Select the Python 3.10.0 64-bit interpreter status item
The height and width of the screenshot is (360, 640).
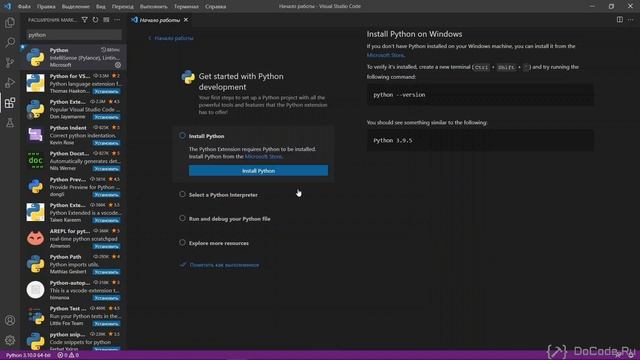click(28, 355)
